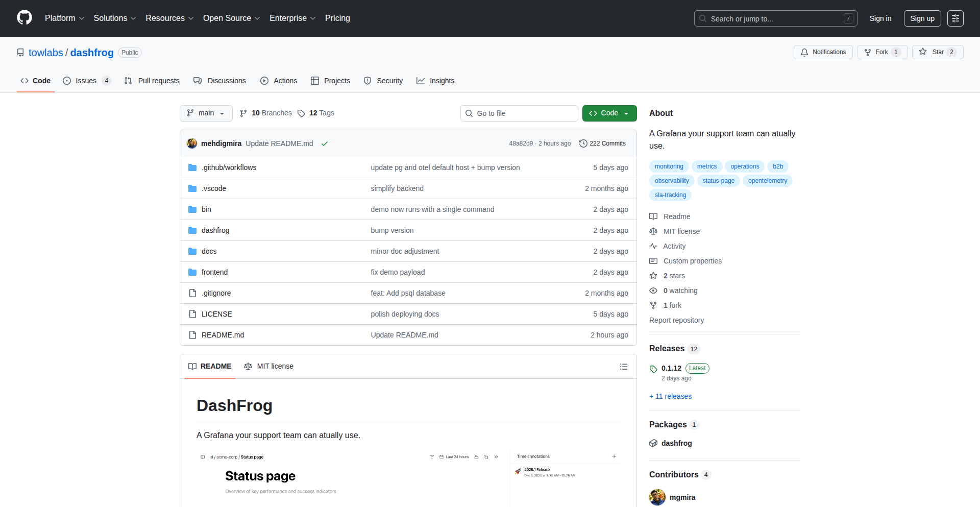Click the LICENSE file icon
Image resolution: width=980 pixels, height=507 pixels.
192,314
